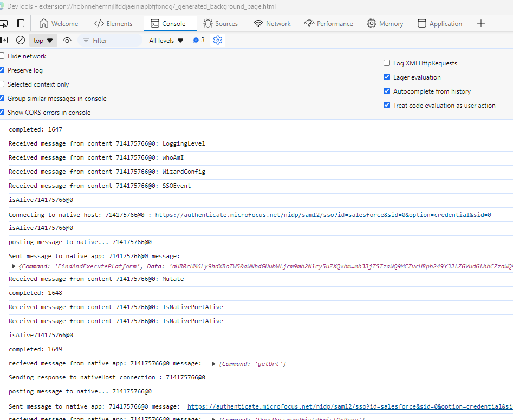Click the 3 issues counter
This screenshot has height=420, width=513.
199,40
